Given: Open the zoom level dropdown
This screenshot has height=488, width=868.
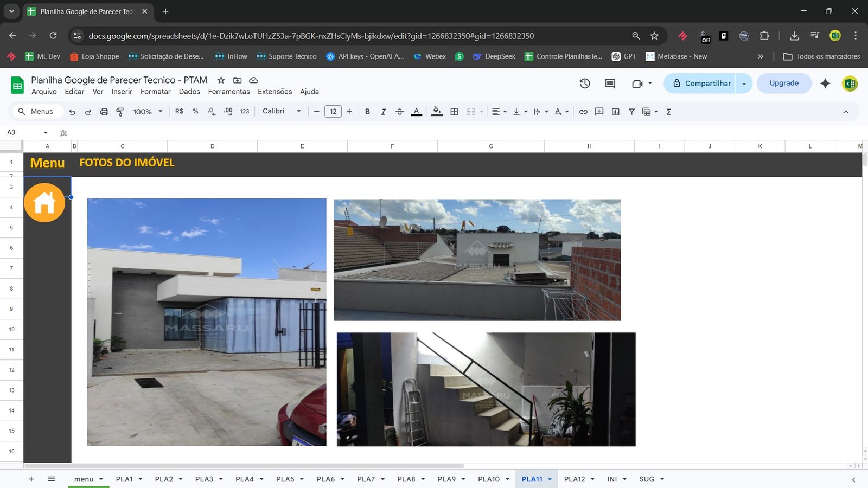Looking at the screenshot, I should coord(146,112).
